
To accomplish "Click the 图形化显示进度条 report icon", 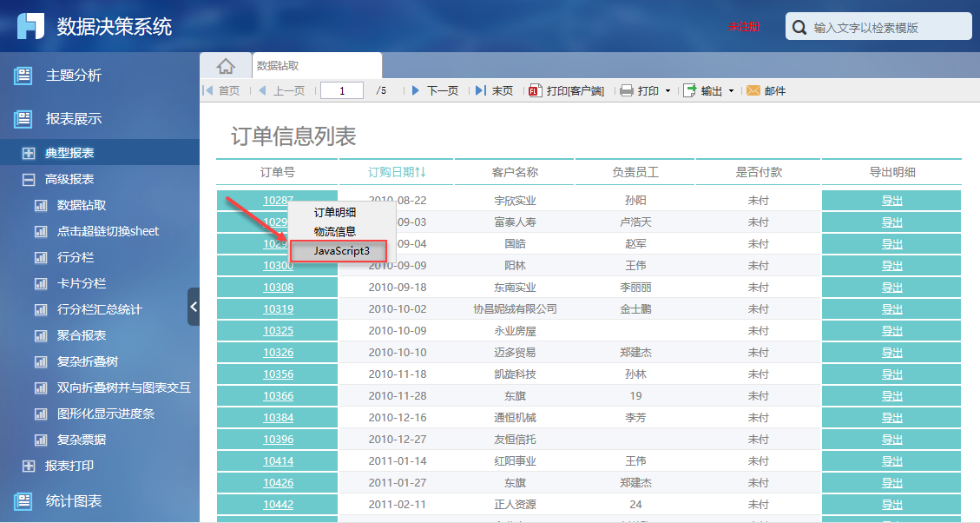I will (41, 414).
